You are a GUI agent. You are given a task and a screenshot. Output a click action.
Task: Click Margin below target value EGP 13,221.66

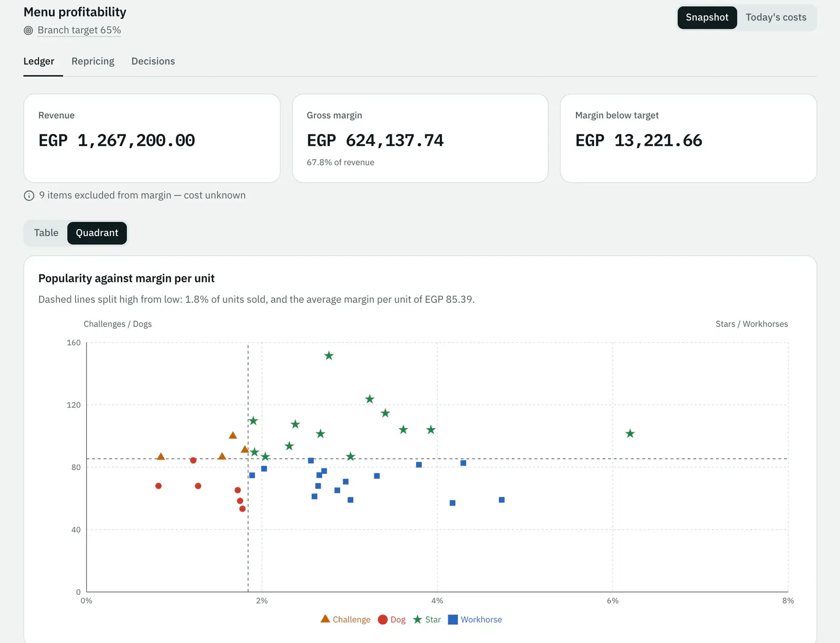pos(639,141)
